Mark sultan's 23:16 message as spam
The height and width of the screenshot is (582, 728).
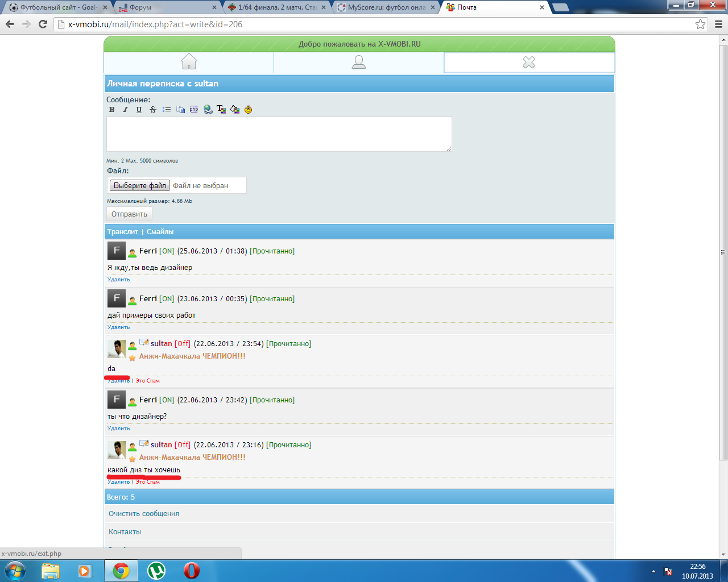[148, 482]
